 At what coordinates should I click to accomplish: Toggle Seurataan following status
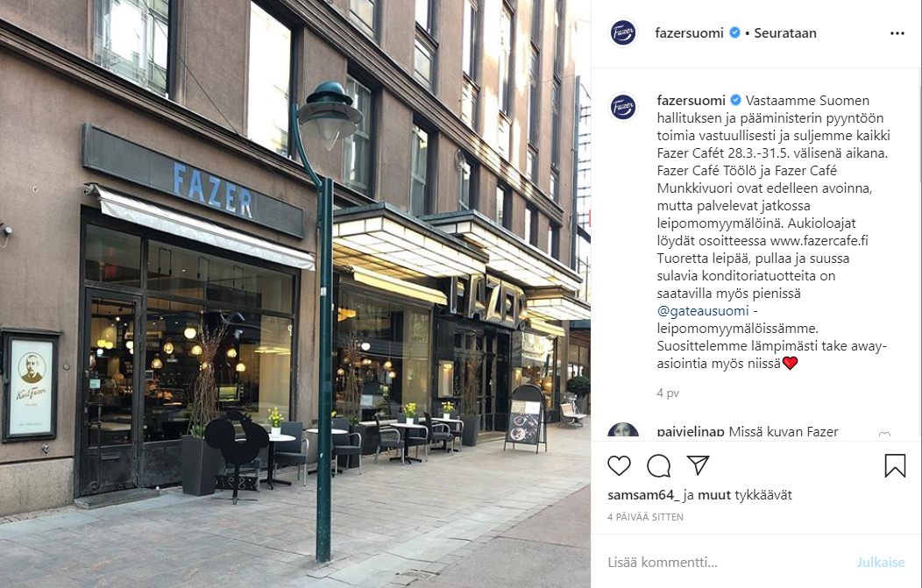tap(785, 33)
